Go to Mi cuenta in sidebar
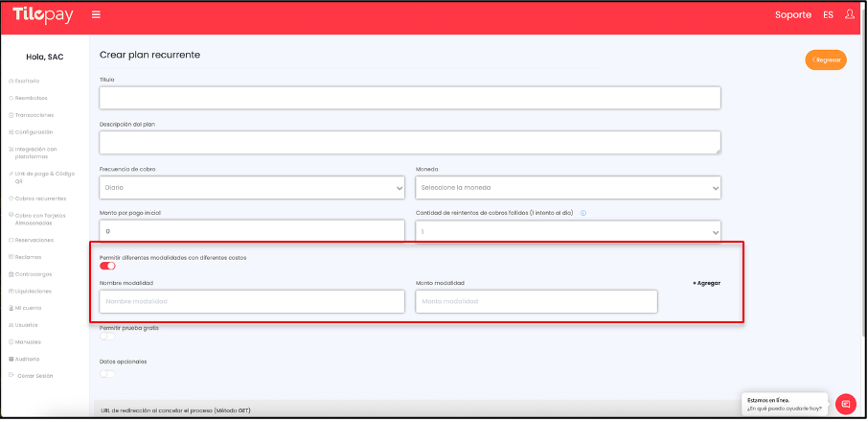Viewport: 868px width, 422px height. coord(29,308)
